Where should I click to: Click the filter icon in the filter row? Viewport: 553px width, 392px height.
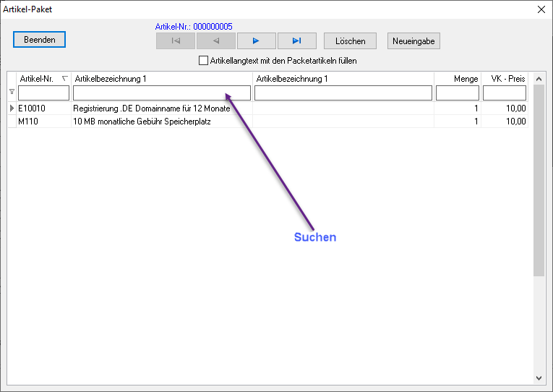click(x=12, y=92)
